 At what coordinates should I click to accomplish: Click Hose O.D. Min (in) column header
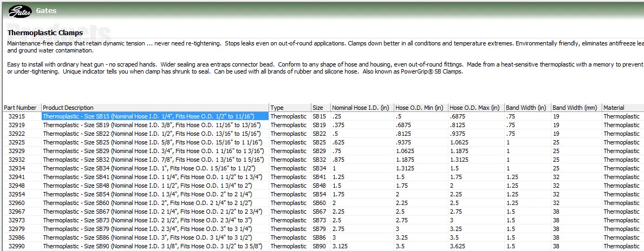(x=420, y=108)
